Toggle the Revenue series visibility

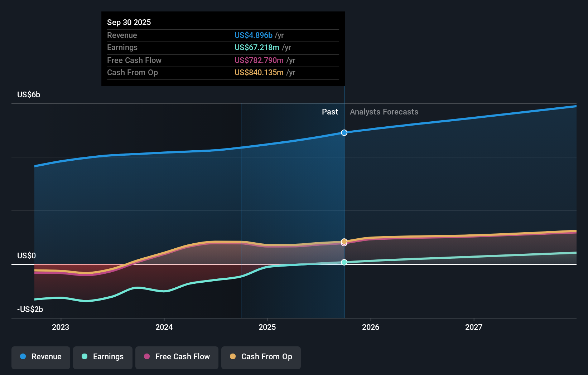click(40, 357)
